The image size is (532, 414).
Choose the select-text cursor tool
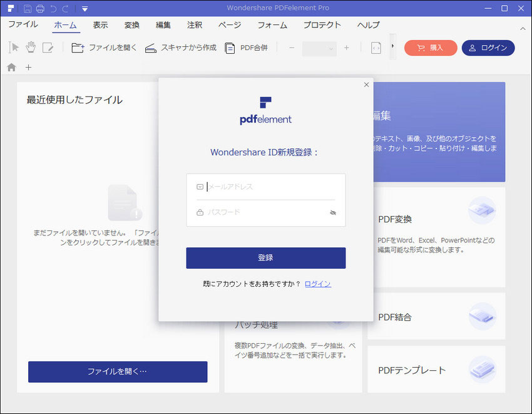tap(14, 48)
